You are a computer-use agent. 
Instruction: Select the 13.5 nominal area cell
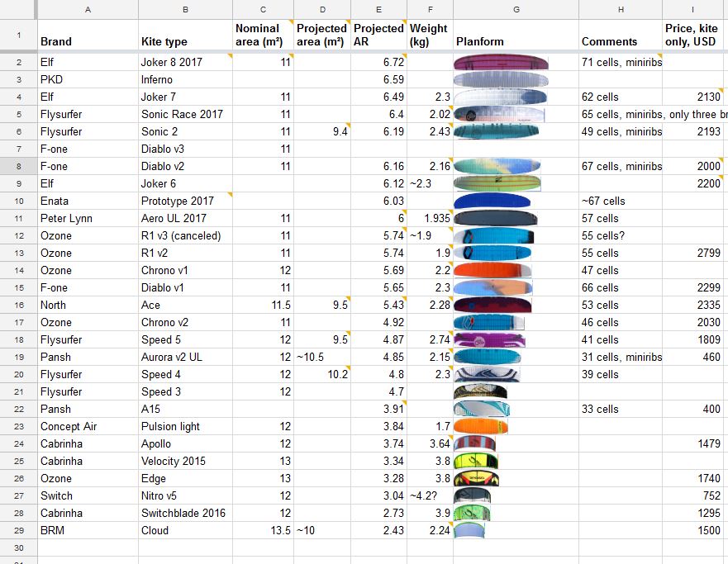pos(263,530)
